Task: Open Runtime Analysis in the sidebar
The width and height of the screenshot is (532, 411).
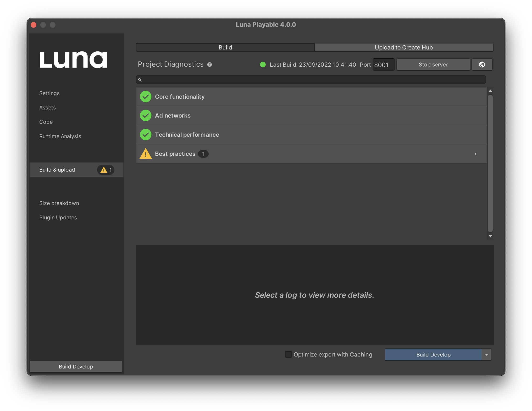Action: point(60,136)
